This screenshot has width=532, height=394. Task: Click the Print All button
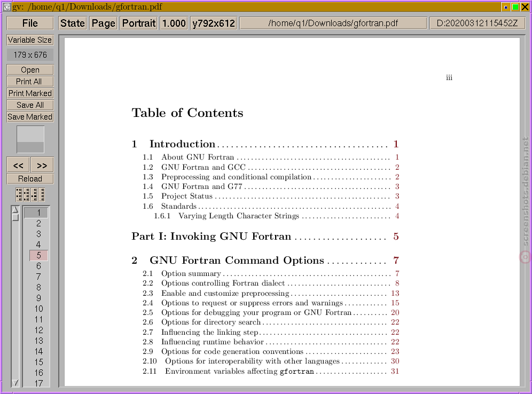pos(30,82)
